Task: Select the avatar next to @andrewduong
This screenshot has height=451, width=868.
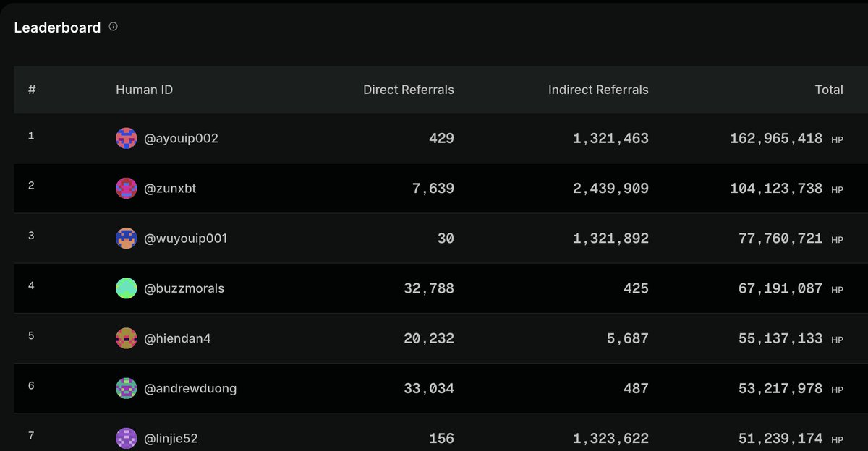Action: coord(126,388)
